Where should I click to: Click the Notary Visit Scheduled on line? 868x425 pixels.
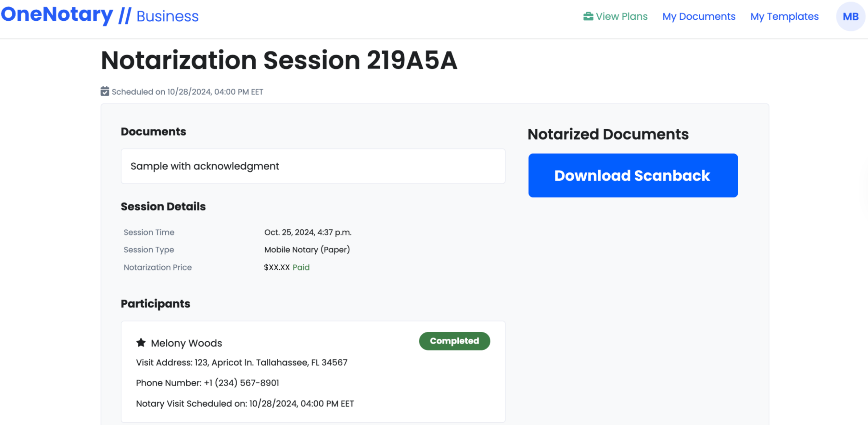[x=245, y=403]
